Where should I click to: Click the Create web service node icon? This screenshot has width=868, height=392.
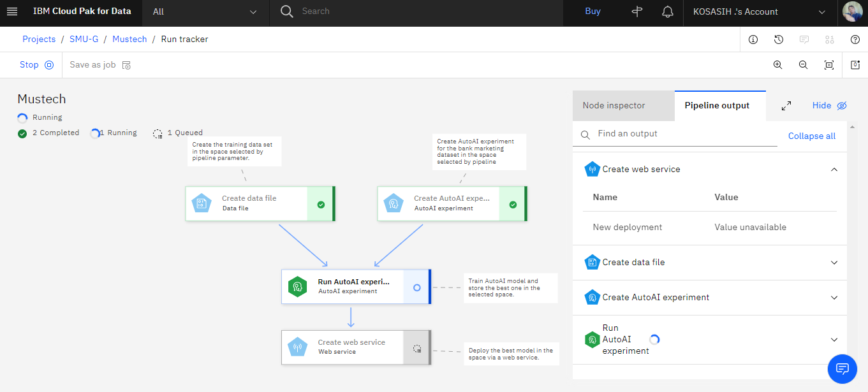click(x=298, y=347)
